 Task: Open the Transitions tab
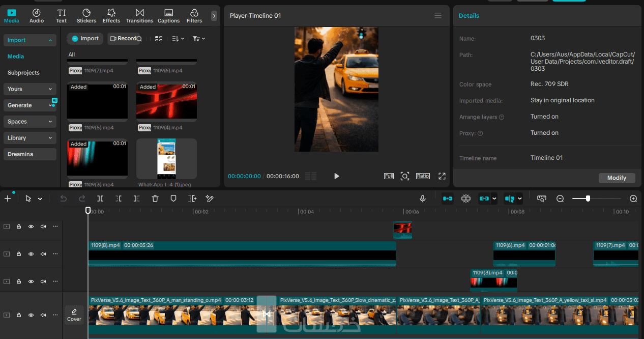point(140,16)
